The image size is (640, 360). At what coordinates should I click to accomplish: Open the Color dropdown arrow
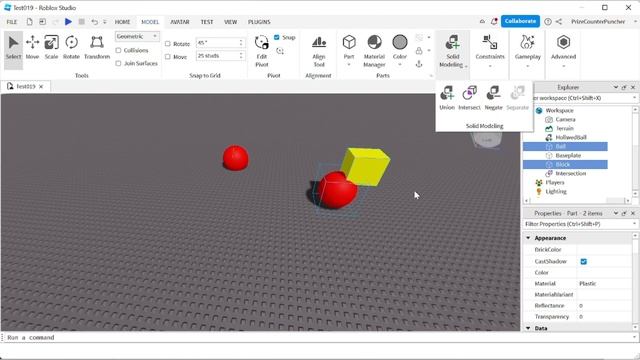point(400,65)
